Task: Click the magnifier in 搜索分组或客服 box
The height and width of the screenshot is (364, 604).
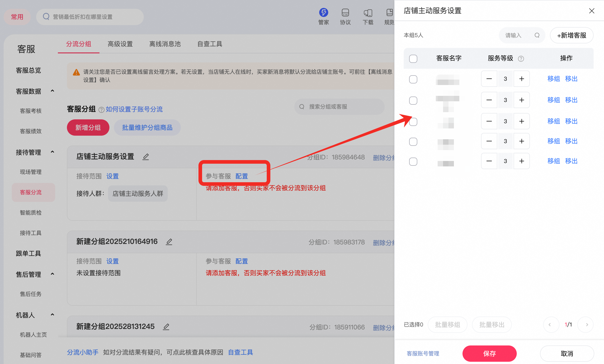Action: 302,107
